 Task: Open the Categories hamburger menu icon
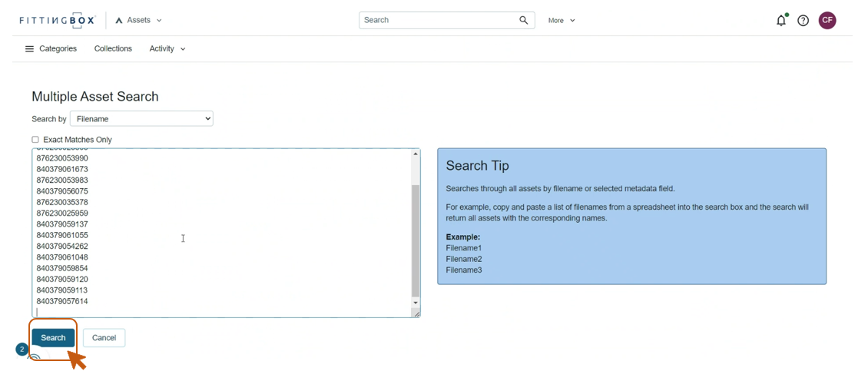click(x=29, y=49)
